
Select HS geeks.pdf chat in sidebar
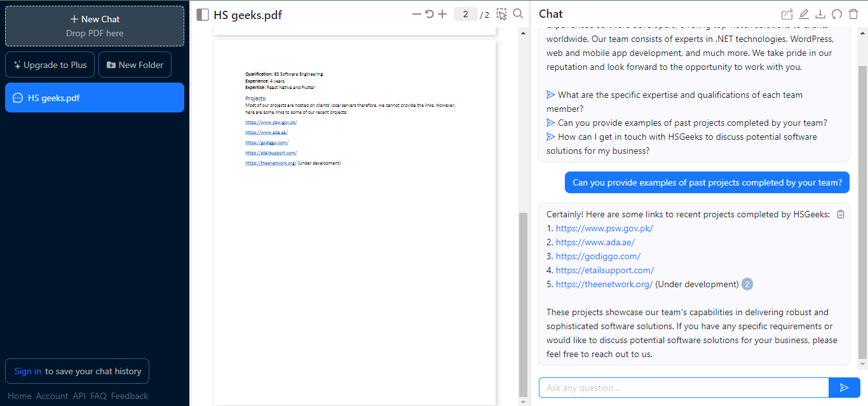tap(95, 98)
